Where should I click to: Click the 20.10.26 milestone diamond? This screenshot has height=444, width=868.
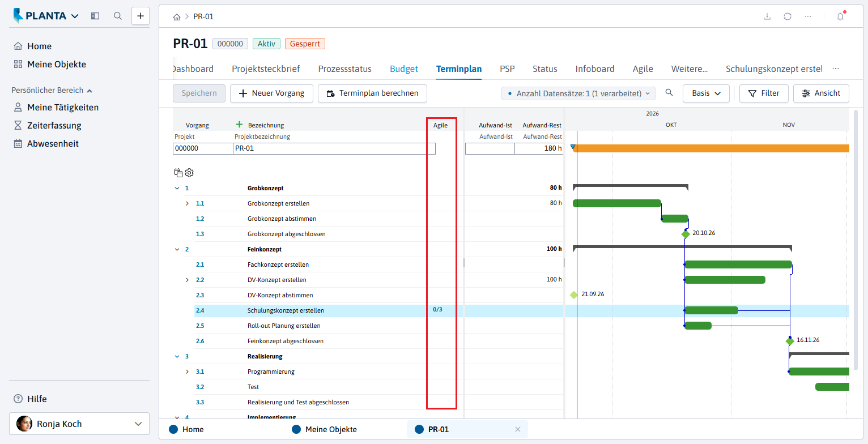(x=686, y=234)
